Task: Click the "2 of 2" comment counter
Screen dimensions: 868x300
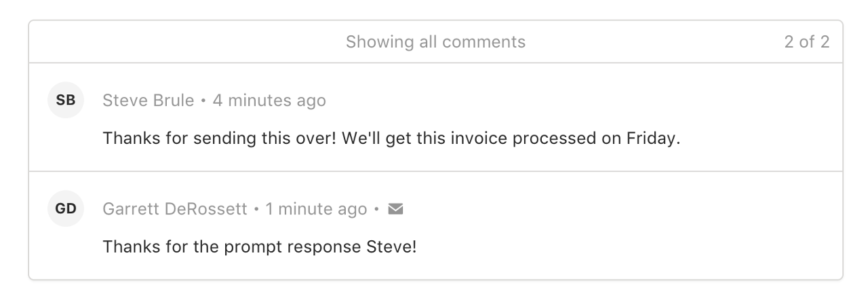Action: click(807, 42)
